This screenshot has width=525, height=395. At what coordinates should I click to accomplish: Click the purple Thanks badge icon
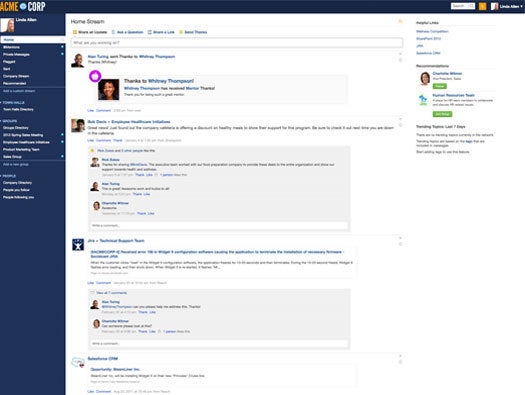[95, 76]
